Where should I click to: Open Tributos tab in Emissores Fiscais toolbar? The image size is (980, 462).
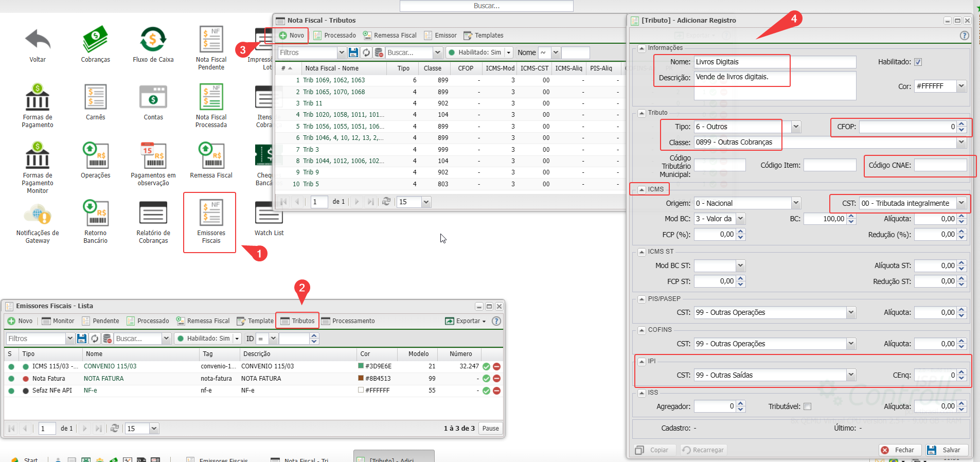[x=298, y=321]
